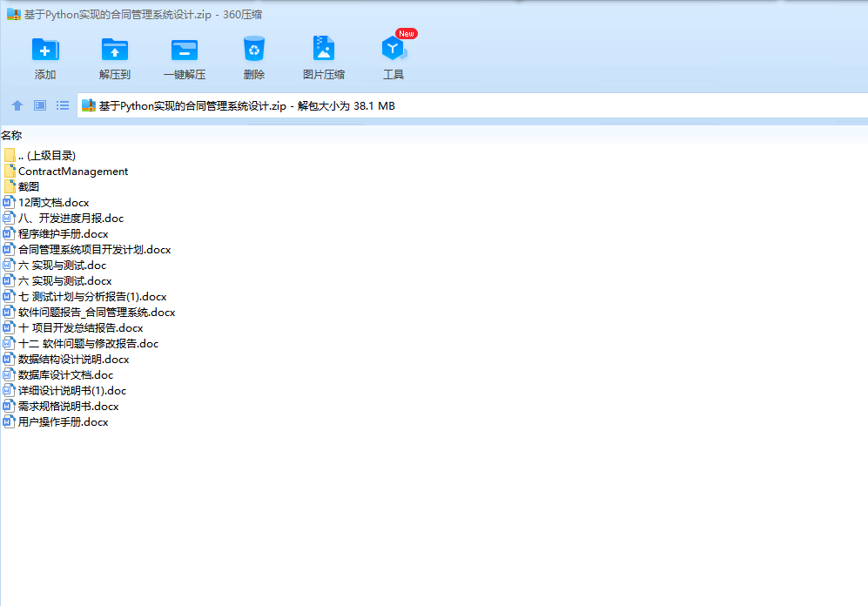Open the 工具 (Tools) icon
The height and width of the screenshot is (606, 868).
(394, 49)
